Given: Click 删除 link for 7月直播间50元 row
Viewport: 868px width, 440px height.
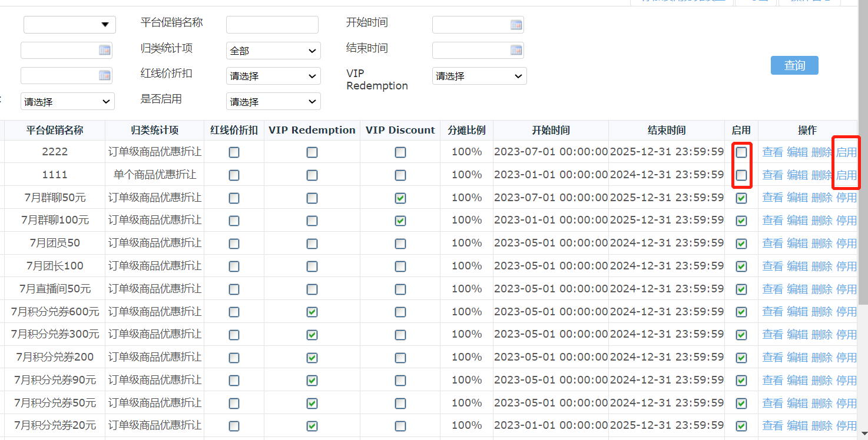Looking at the screenshot, I should coord(821,289).
